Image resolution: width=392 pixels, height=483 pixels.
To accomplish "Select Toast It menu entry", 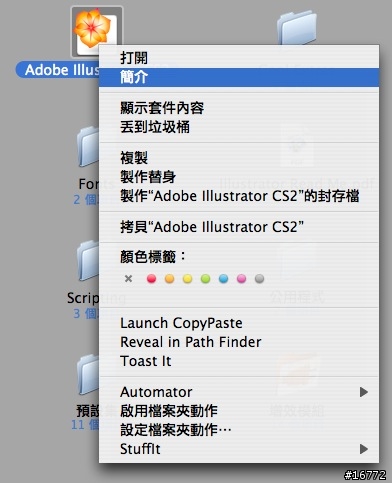I will (x=239, y=361).
